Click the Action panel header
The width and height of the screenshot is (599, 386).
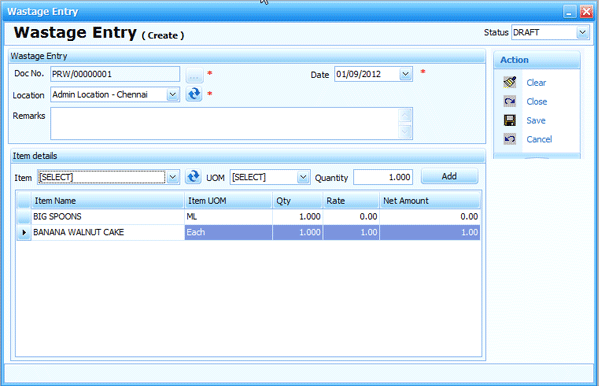point(537,60)
